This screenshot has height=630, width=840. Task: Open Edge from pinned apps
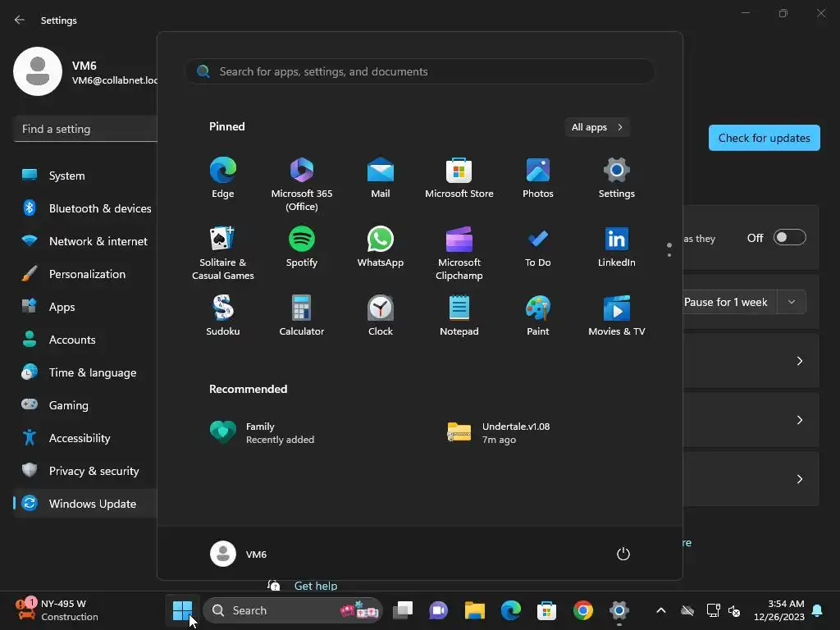(x=223, y=178)
